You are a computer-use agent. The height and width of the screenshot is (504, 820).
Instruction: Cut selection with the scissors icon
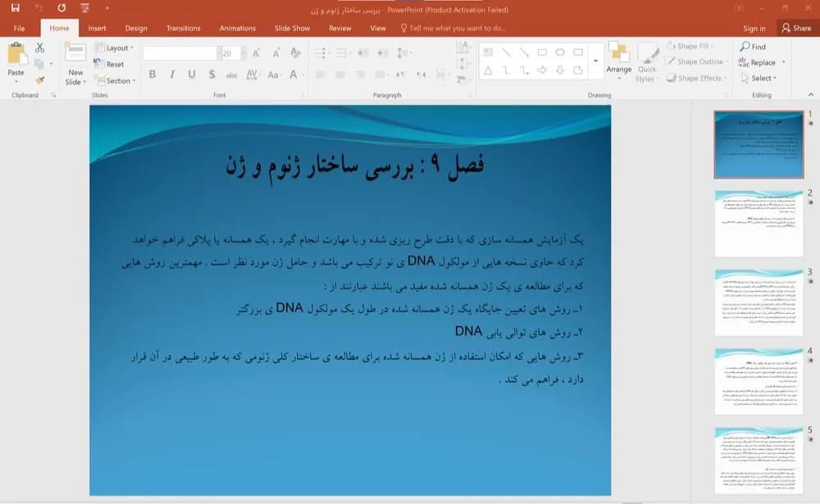[x=39, y=48]
